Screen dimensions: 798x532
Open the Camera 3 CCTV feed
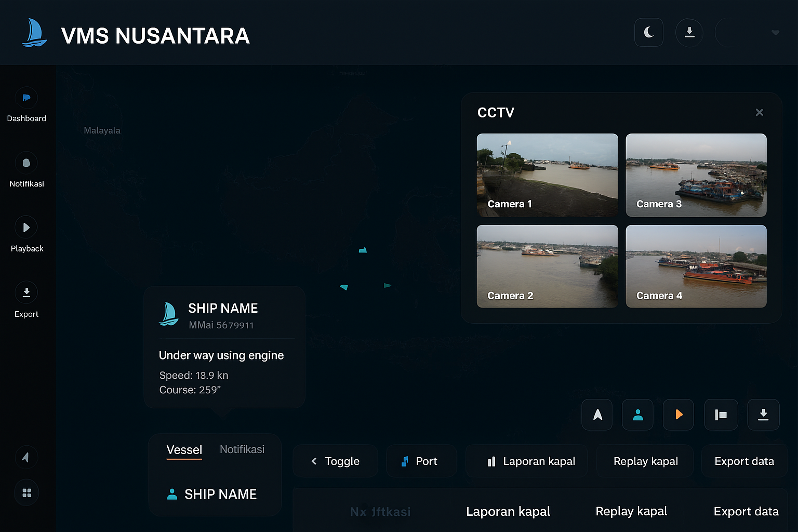696,175
